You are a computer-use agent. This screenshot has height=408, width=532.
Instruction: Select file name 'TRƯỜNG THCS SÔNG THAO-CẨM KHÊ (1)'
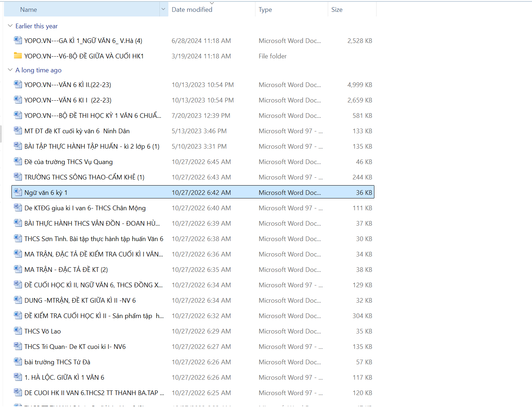[84, 177]
